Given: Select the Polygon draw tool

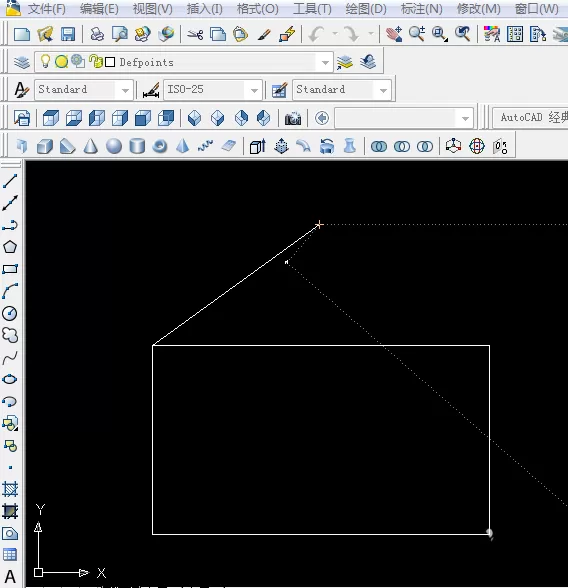Looking at the screenshot, I should click(10, 247).
